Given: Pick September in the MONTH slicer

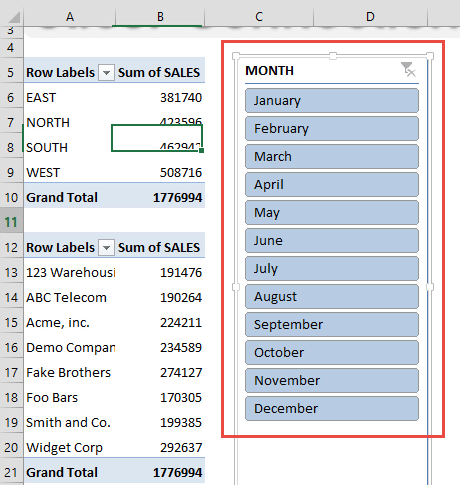Looking at the screenshot, I should coord(332,324).
